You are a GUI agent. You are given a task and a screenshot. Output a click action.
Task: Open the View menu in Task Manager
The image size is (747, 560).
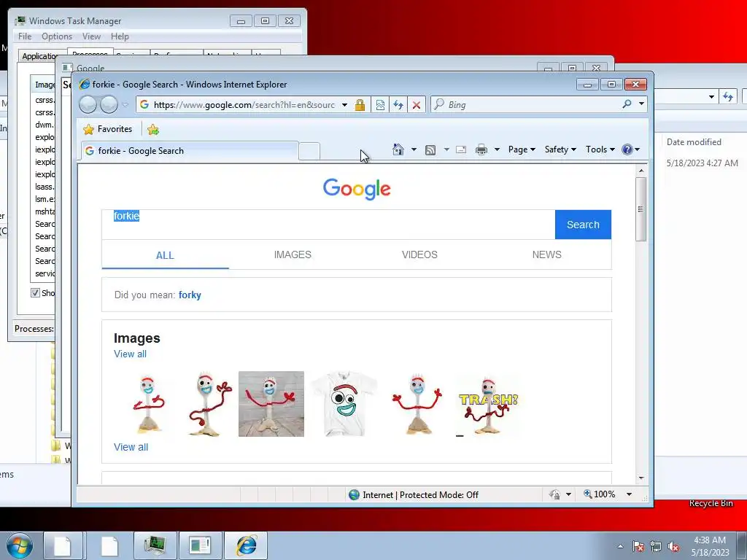91,36
